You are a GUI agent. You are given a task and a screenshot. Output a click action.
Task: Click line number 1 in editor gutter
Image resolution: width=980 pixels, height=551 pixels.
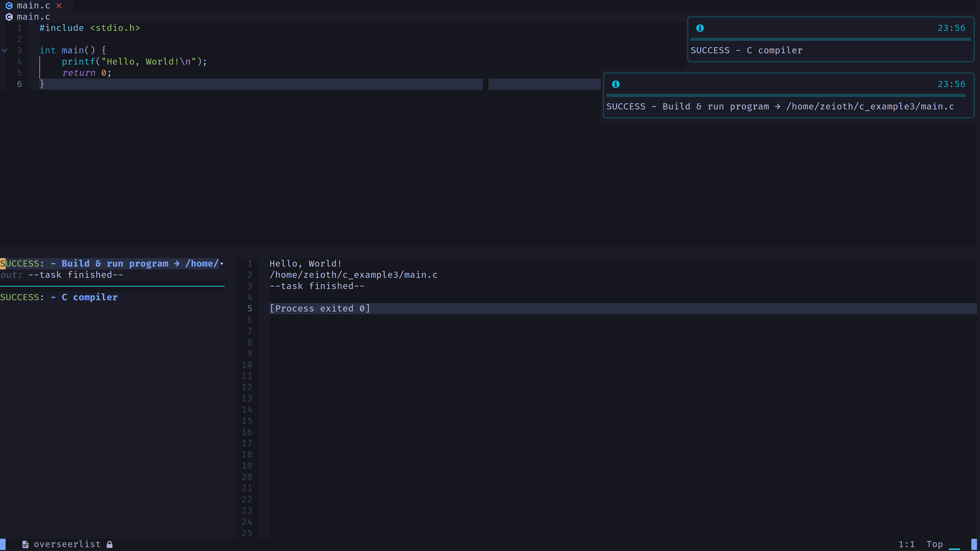19,28
